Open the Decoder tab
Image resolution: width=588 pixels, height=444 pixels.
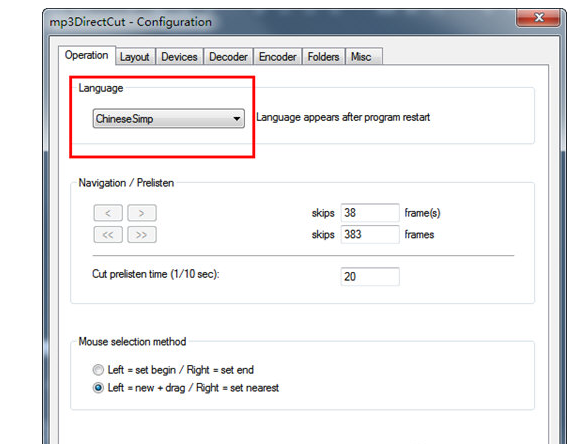(228, 57)
